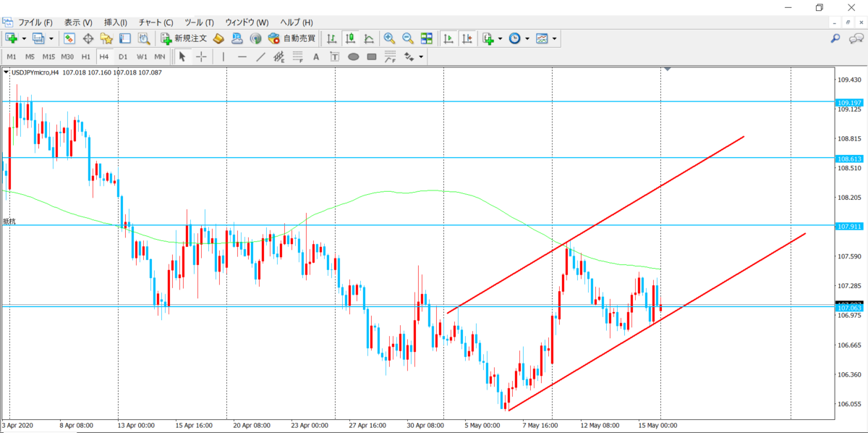The height and width of the screenshot is (433, 868).
Task: Expand the indicators list dropdown arrow
Action: (x=501, y=38)
